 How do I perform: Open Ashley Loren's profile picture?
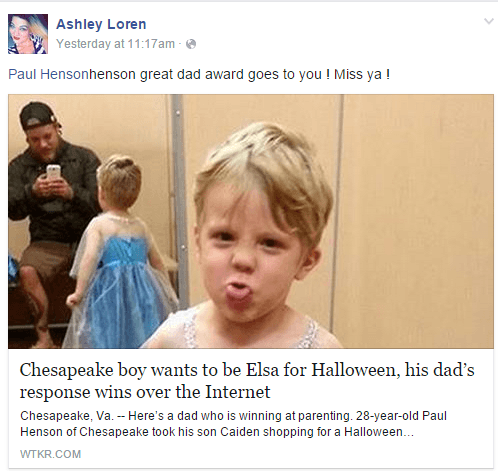(28, 34)
